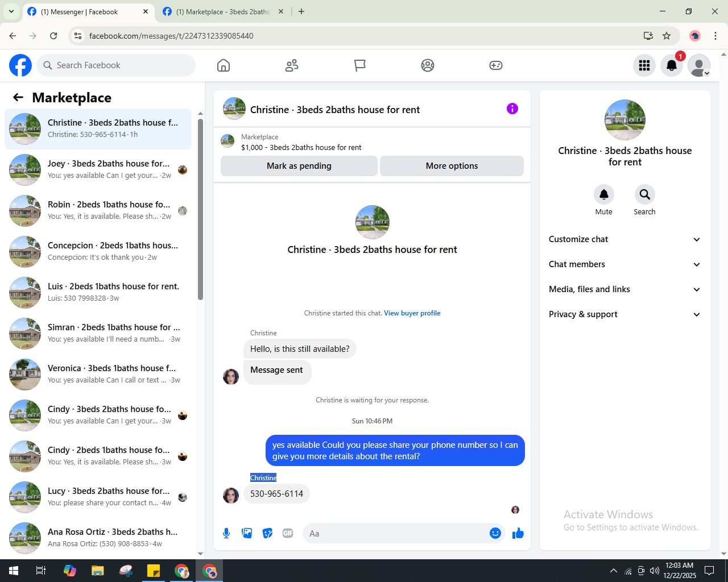
Task: Expand Media, files and links section
Action: pyautogui.click(x=624, y=289)
